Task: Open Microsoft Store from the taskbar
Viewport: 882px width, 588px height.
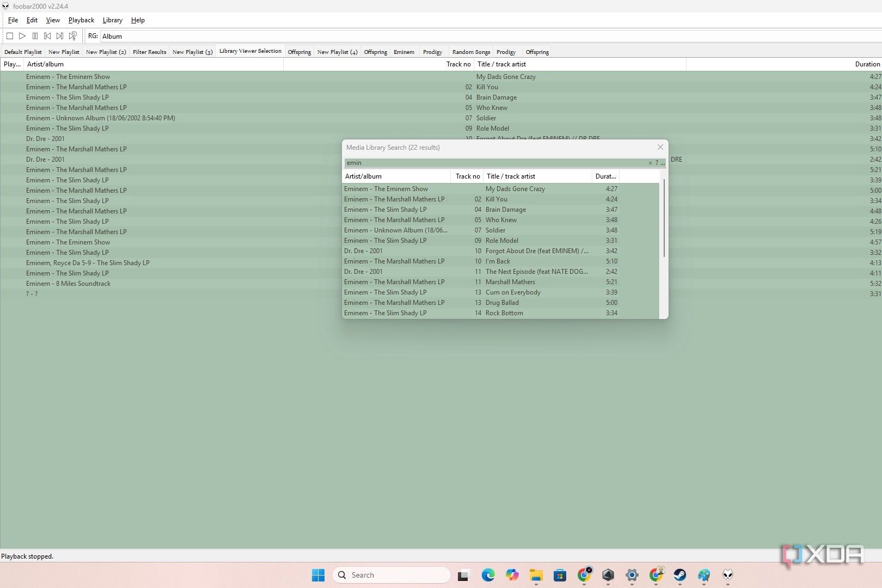Action: pos(560,575)
